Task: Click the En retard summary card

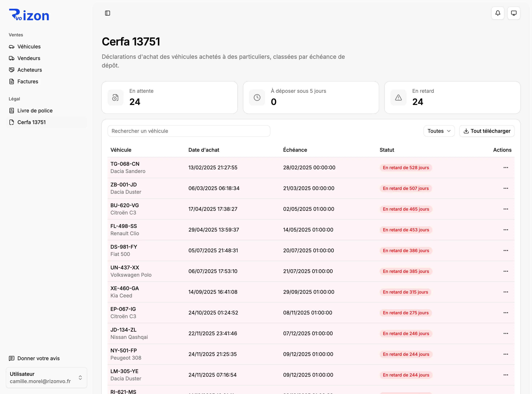Action: (x=452, y=97)
